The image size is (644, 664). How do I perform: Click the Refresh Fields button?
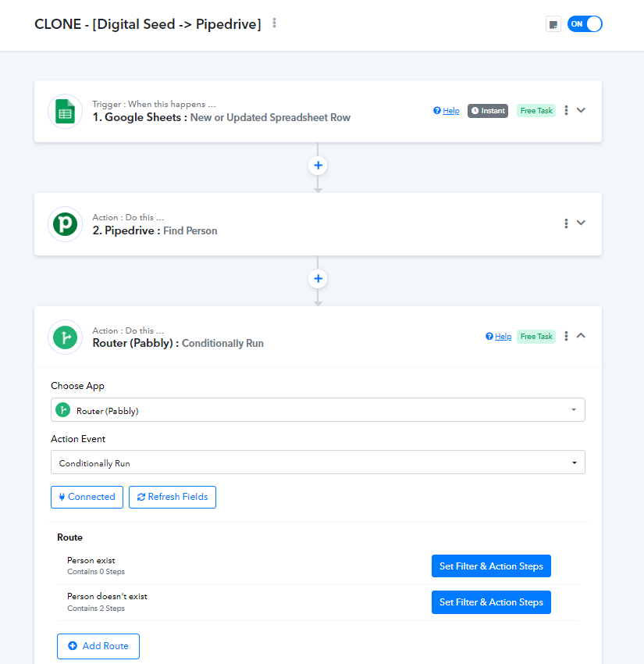click(x=173, y=497)
